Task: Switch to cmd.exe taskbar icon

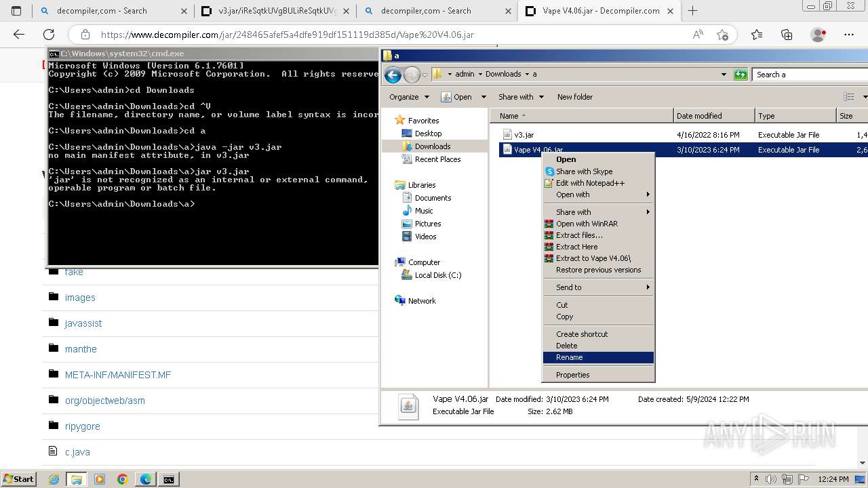Action: coord(168,479)
